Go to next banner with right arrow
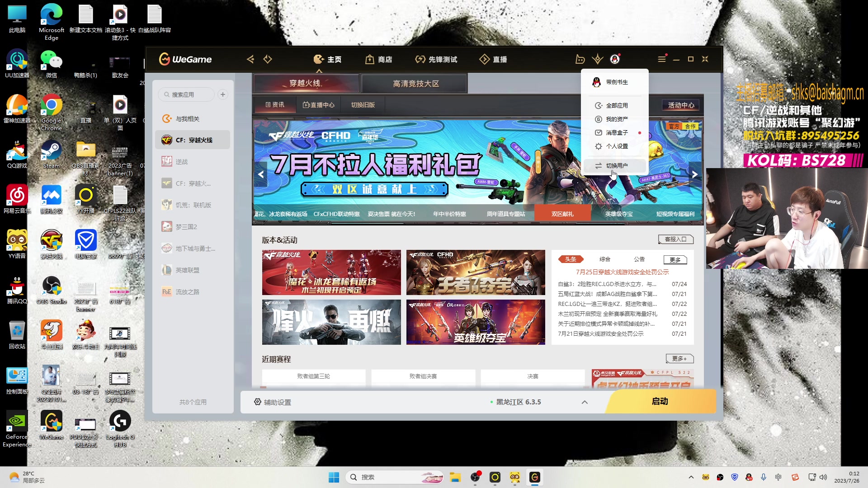The width and height of the screenshot is (868, 488). pyautogui.click(x=694, y=174)
